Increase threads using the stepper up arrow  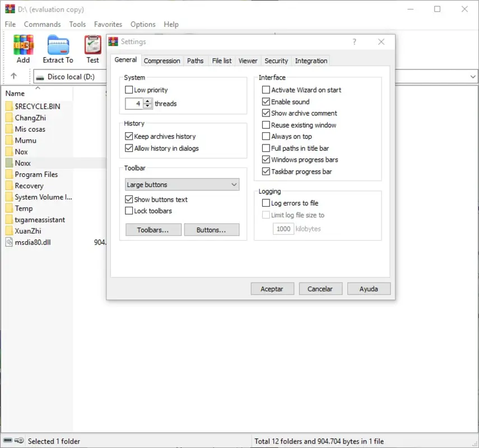point(147,101)
